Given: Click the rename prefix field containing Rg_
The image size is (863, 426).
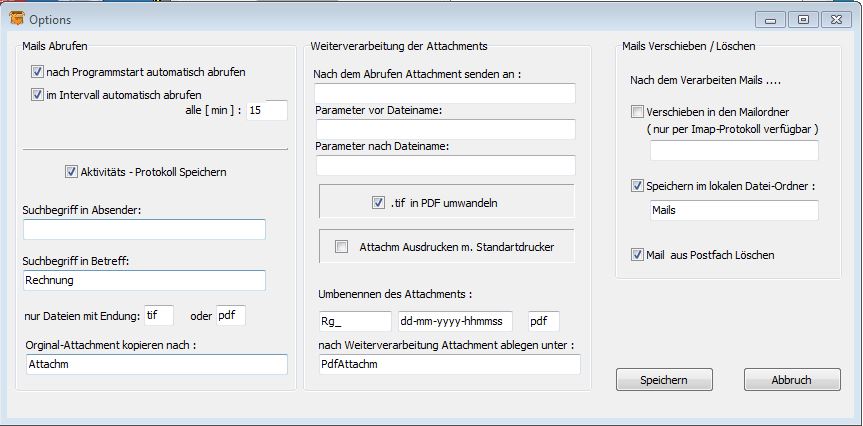Looking at the screenshot, I should (354, 321).
